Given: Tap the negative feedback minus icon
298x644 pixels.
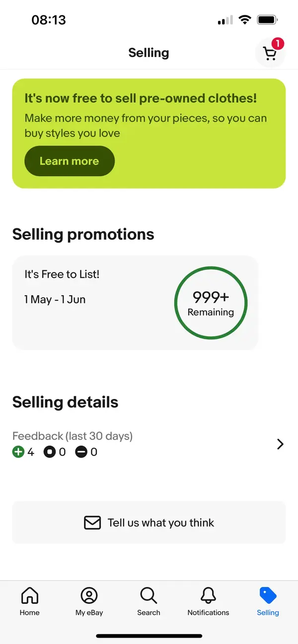Looking at the screenshot, I should [x=81, y=452].
